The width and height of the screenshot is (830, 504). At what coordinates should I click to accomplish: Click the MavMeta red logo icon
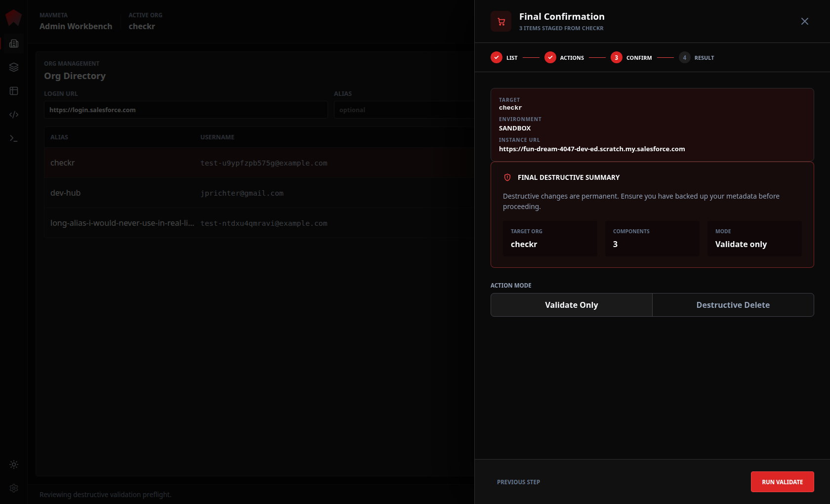pos(13,18)
